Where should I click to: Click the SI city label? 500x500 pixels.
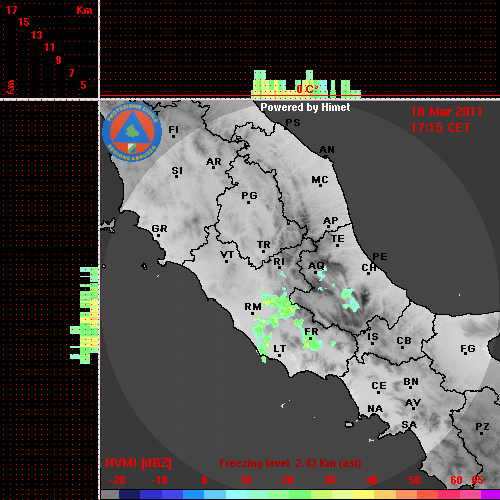(177, 170)
